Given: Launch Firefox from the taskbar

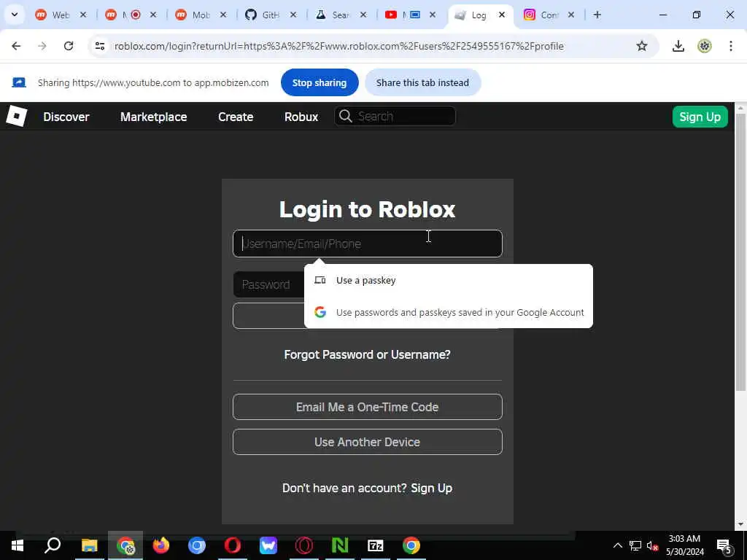Looking at the screenshot, I should 161,545.
